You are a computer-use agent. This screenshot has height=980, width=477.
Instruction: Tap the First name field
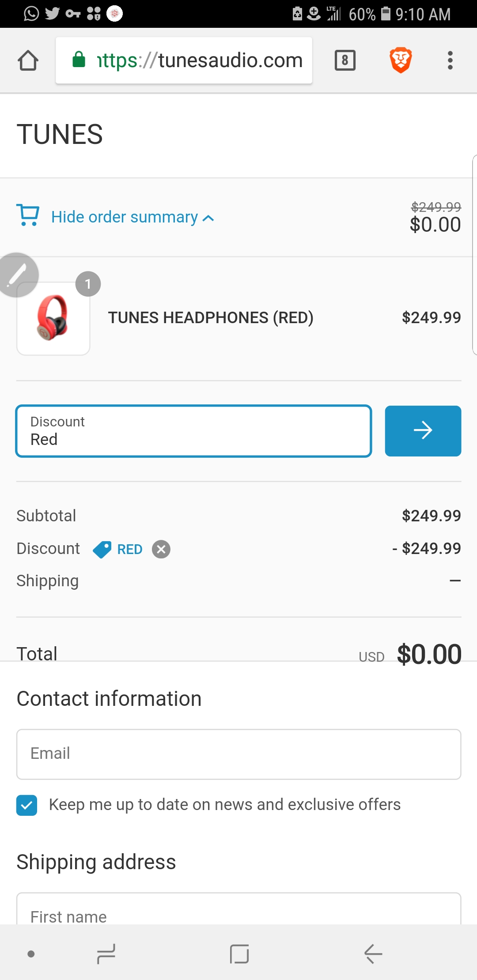[x=238, y=914]
